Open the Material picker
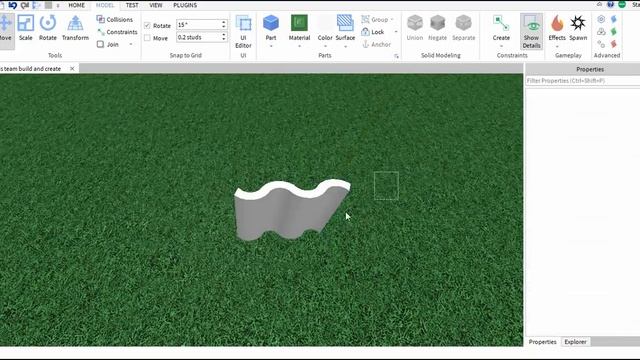Image resolution: width=640 pixels, height=360 pixels. click(299, 27)
